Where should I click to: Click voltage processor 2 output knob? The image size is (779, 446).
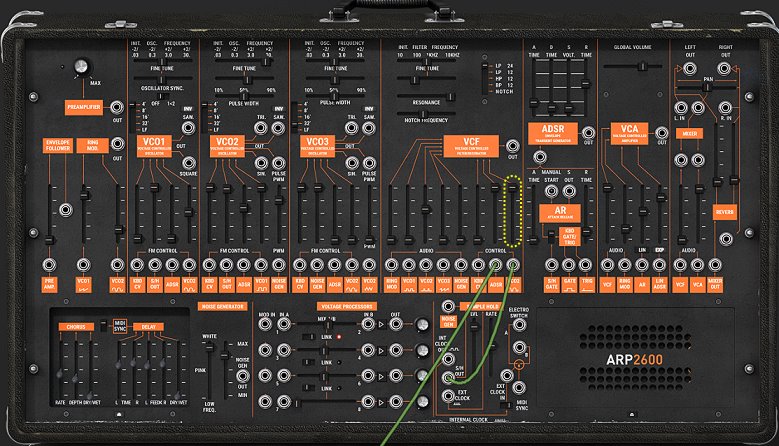[x=422, y=325]
